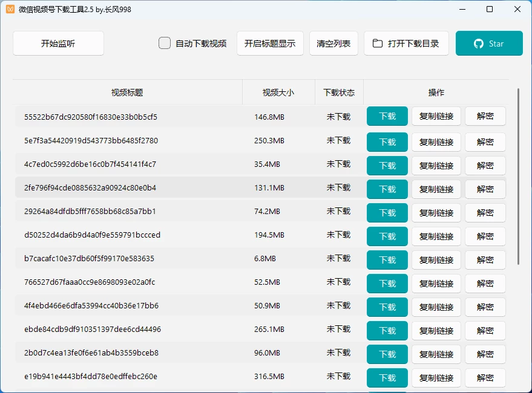This screenshot has width=532, height=393.
Task: Download the 146.8MB video in the first row
Action: (x=387, y=116)
